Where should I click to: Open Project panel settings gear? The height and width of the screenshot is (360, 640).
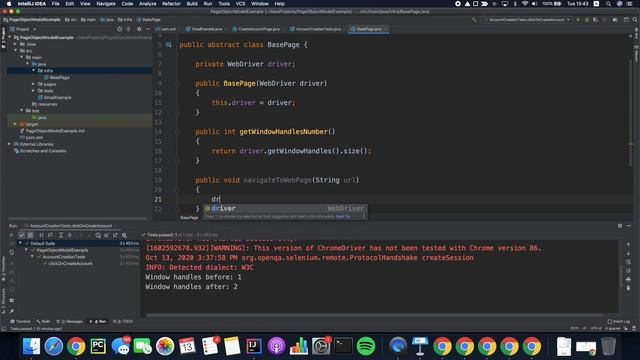tap(139, 29)
